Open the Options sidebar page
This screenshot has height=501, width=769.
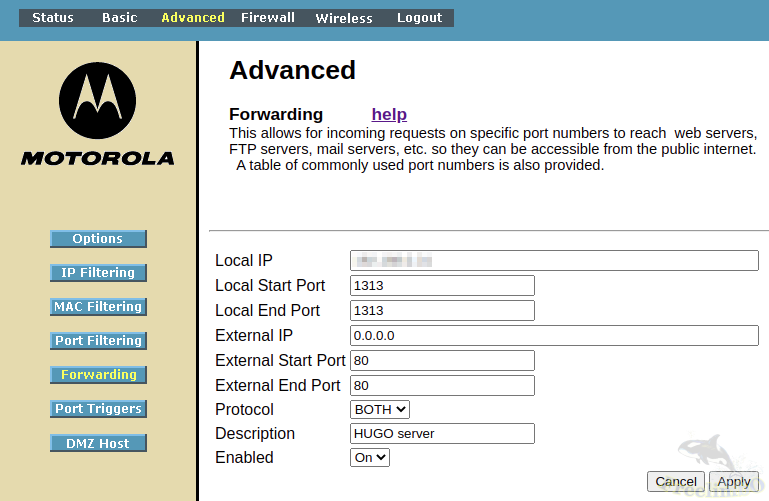[x=98, y=239]
